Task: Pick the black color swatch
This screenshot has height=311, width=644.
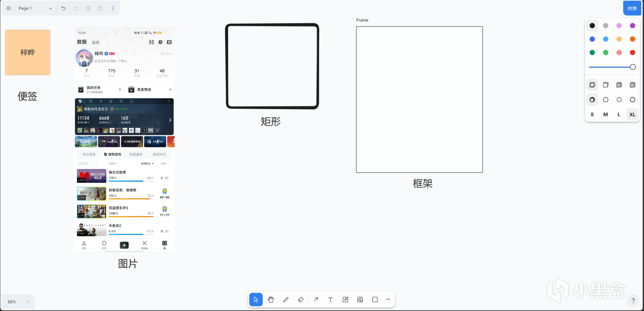Action: point(592,26)
